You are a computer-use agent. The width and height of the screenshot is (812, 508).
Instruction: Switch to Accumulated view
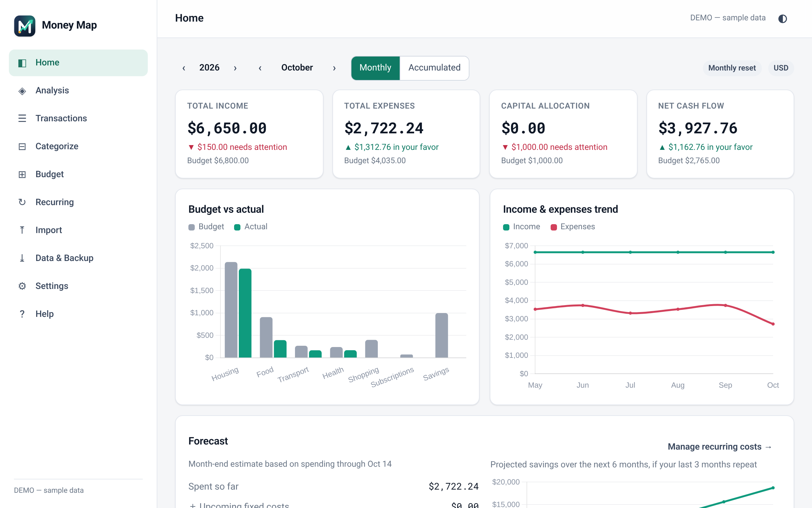pos(434,68)
